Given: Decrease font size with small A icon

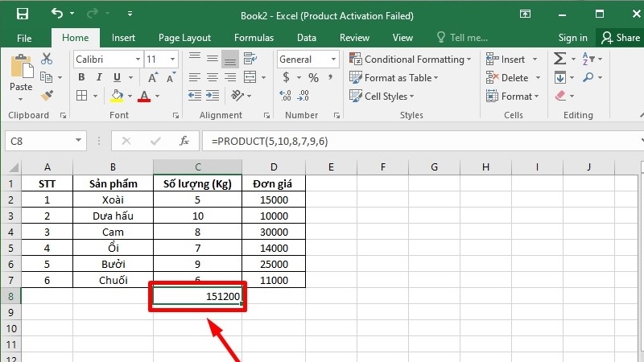Looking at the screenshot, I should (171, 77).
